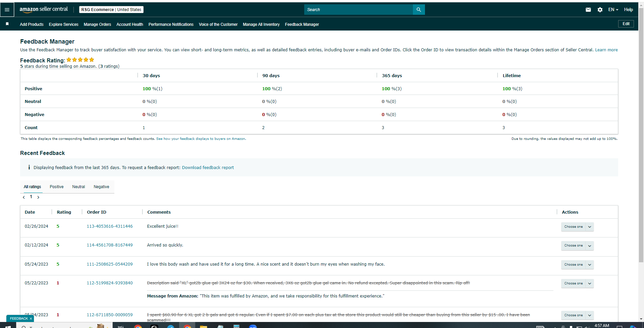This screenshot has width=644, height=328.
Task: Open order 111-2508625-0544209
Action: [x=110, y=264]
